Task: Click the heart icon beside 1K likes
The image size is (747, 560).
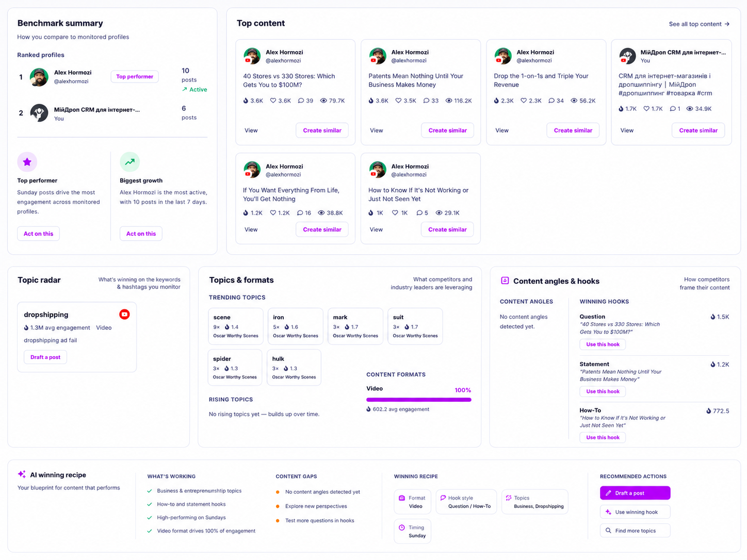Action: pos(395,212)
